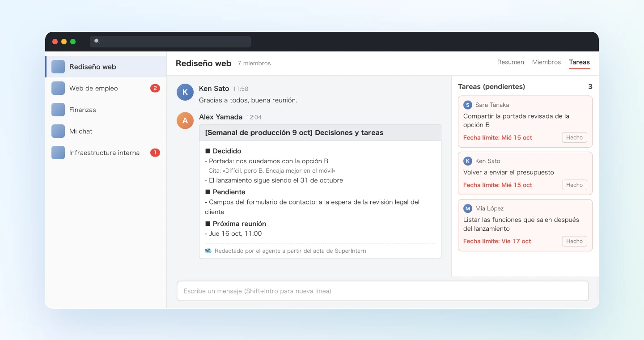Click the Alex Yamada sender name
The image size is (644, 340).
(220, 117)
